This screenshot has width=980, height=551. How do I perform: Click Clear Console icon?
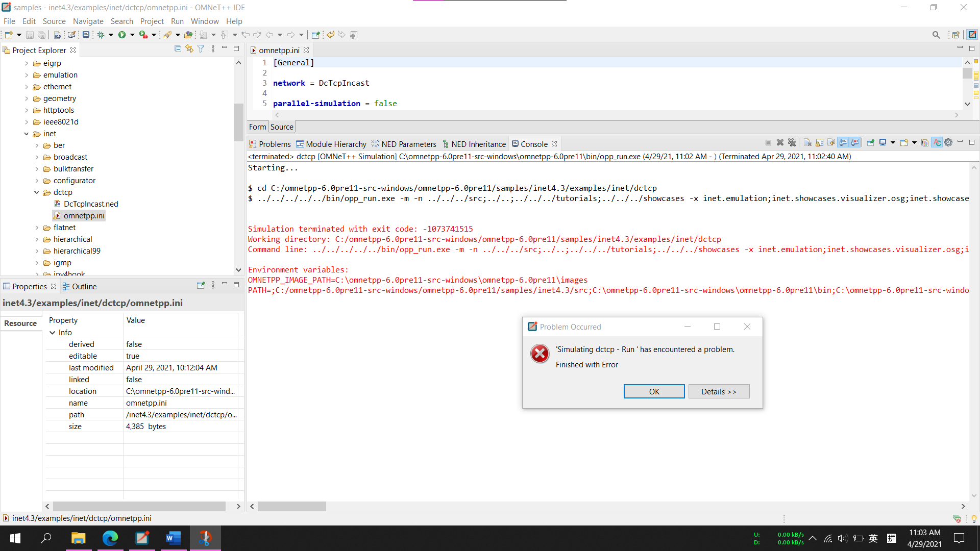(x=807, y=142)
